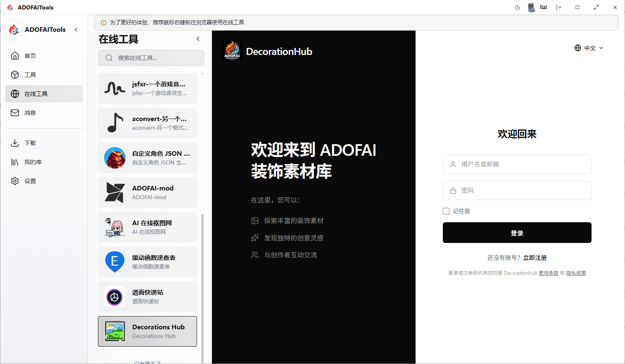
Task: Click the shrink window icon in title bar
Action: [577, 7]
